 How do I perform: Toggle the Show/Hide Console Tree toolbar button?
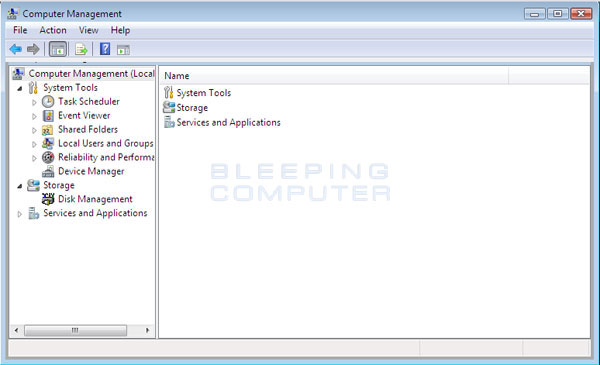[58, 49]
